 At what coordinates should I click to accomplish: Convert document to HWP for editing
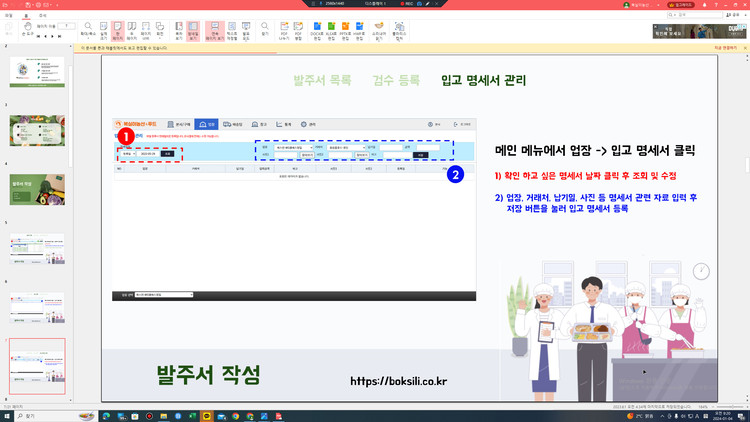359,31
